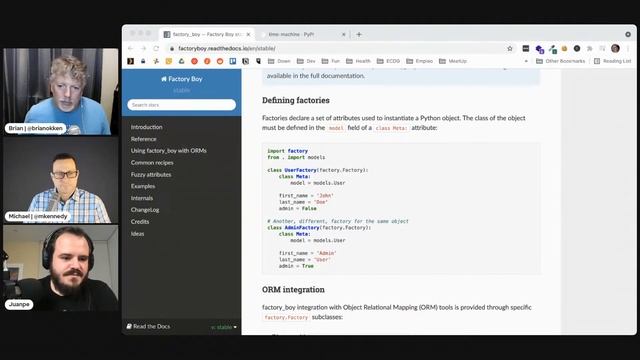
Task: Bookmark this page with the star icon
Action: click(510, 49)
